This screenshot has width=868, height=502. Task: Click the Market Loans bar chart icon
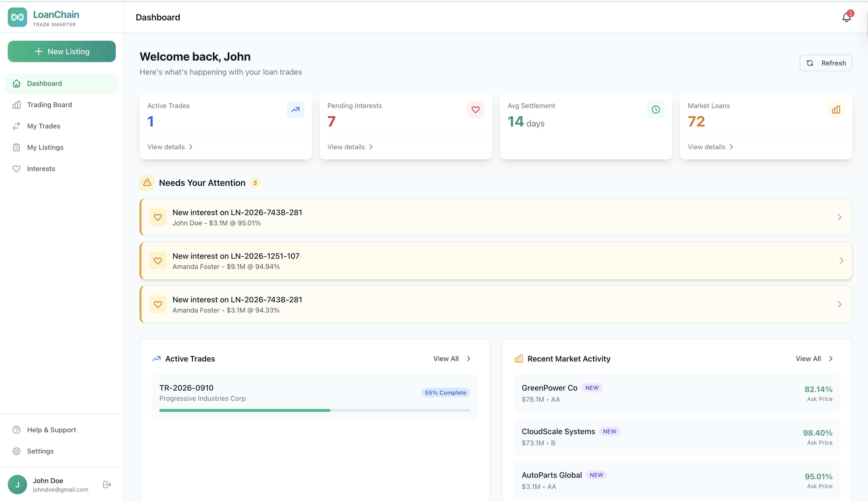tap(836, 110)
